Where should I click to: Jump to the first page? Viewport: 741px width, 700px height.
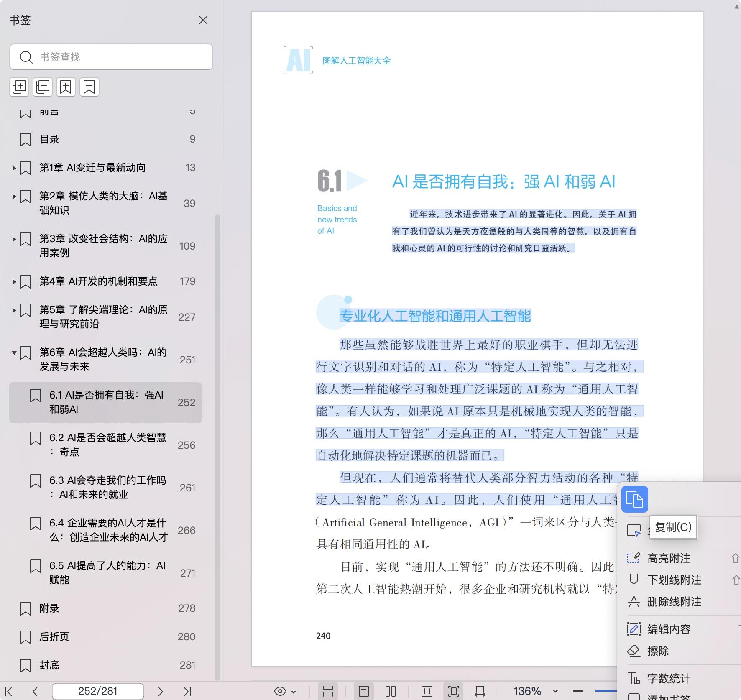pos(8,692)
